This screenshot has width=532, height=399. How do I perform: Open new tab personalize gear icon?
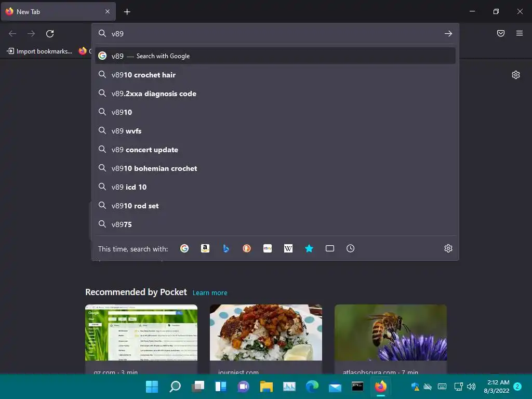[516, 75]
